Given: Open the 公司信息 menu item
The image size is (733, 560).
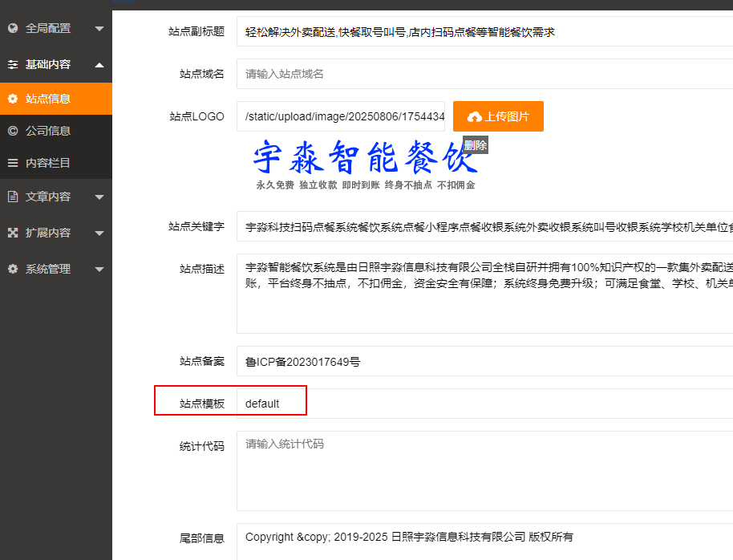Looking at the screenshot, I should (48, 131).
